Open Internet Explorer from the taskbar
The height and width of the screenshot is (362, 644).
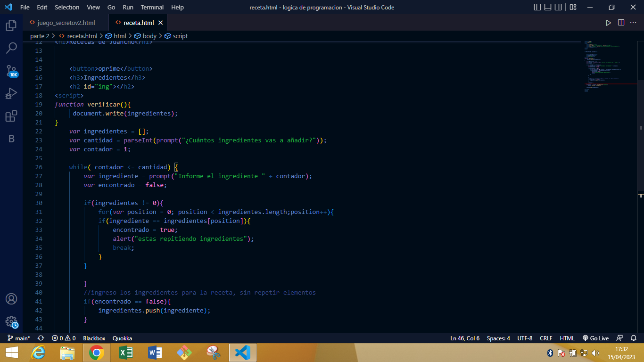[39, 353]
